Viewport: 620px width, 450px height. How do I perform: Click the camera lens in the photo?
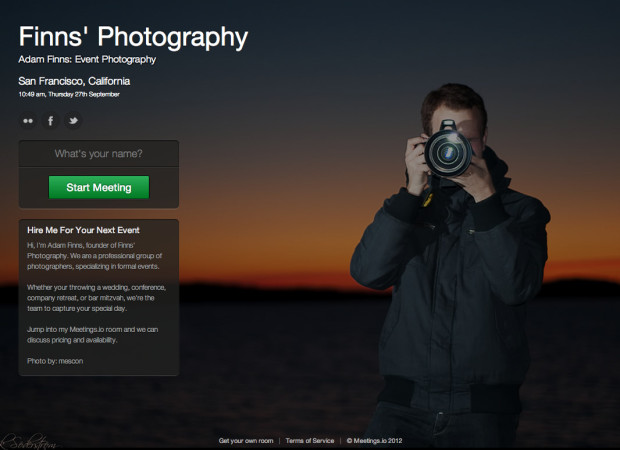coord(446,153)
